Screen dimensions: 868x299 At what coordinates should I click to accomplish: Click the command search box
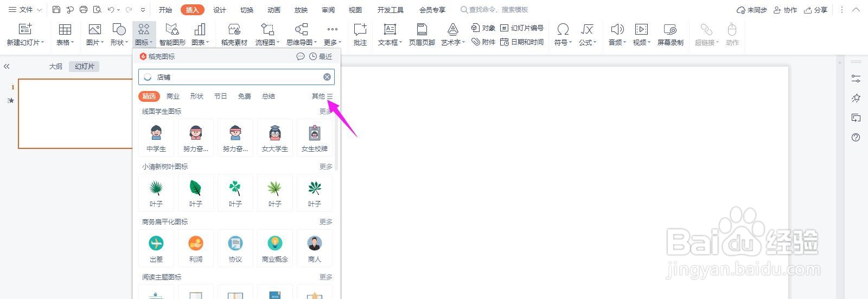pos(494,10)
